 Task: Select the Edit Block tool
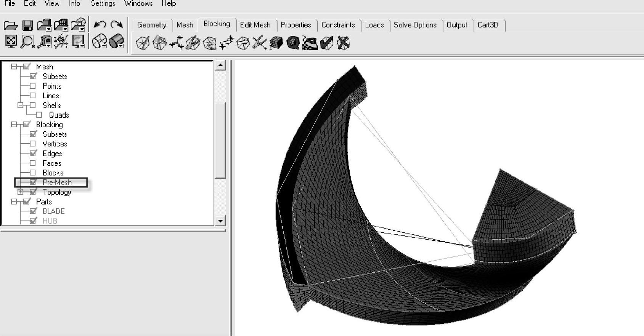pyautogui.click(x=193, y=43)
